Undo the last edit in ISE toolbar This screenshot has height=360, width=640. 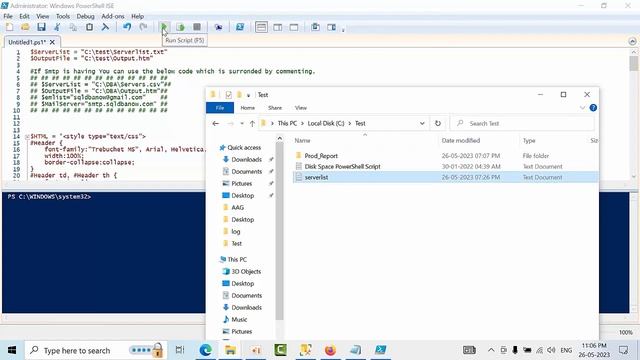(x=127, y=27)
